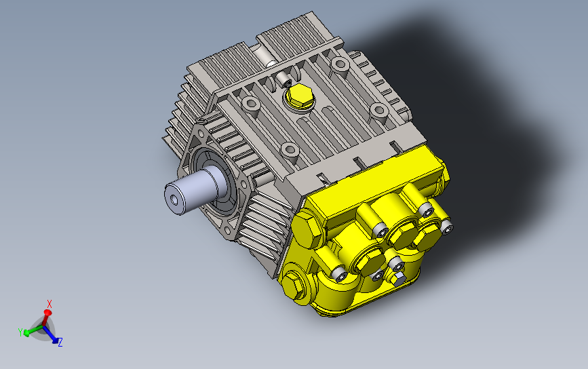
Task: Click the red X axis on the orientation triad
Action: tap(46, 317)
